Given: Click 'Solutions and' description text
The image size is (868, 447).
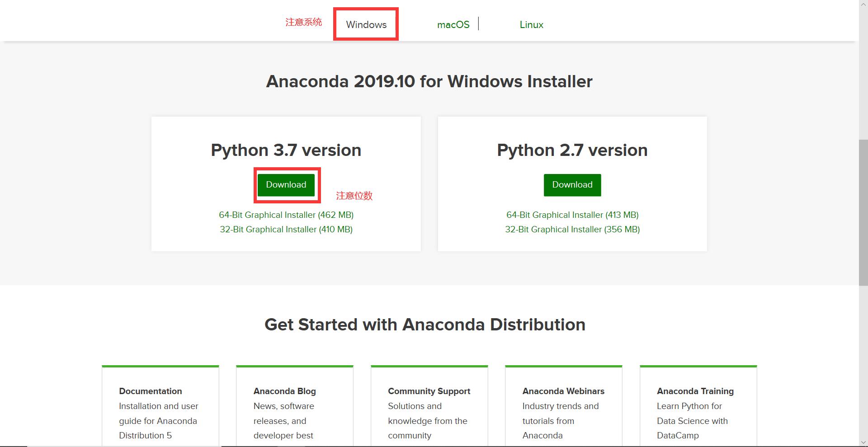Looking at the screenshot, I should point(415,406).
